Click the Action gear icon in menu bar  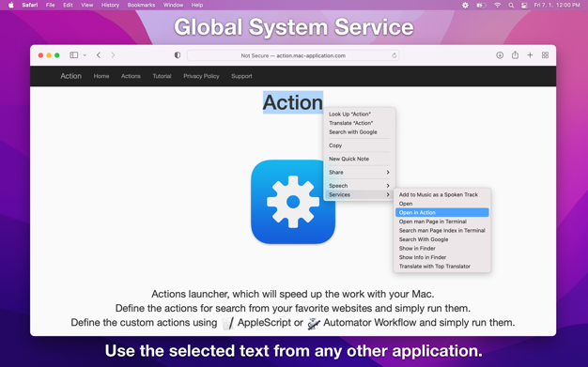tap(465, 6)
